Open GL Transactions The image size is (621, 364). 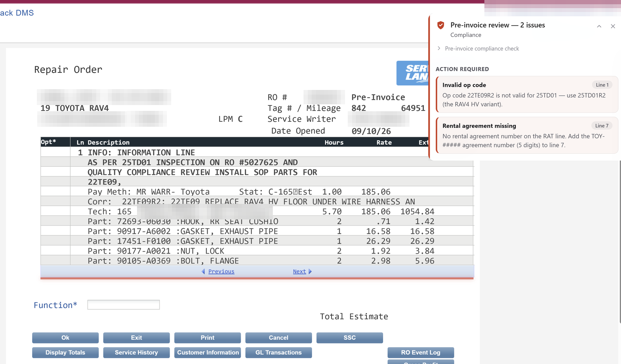[278, 352]
